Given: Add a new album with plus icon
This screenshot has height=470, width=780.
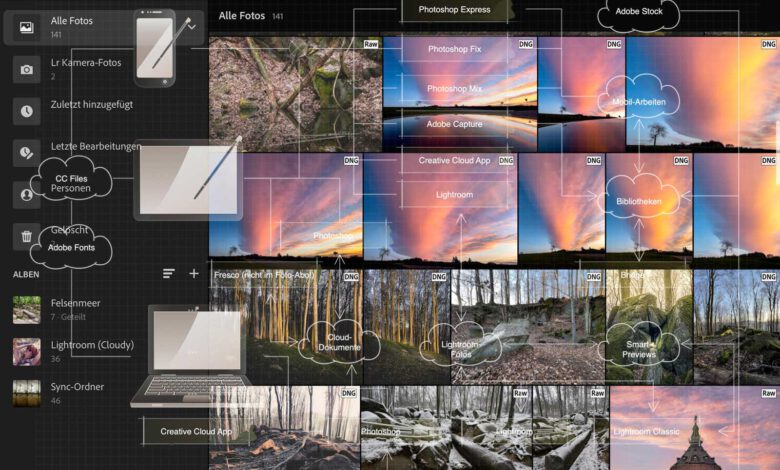Looking at the screenshot, I should pyautogui.click(x=194, y=274).
